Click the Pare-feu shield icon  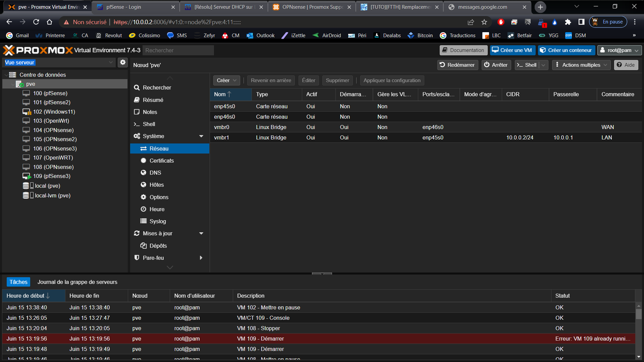point(137,258)
